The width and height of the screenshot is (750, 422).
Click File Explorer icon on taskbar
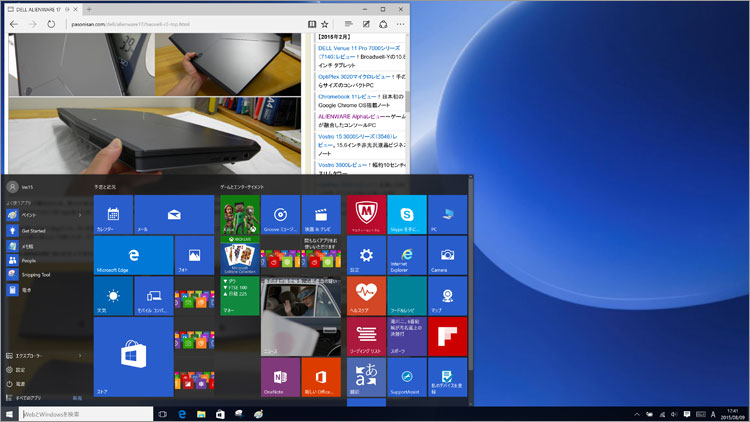click(201, 414)
